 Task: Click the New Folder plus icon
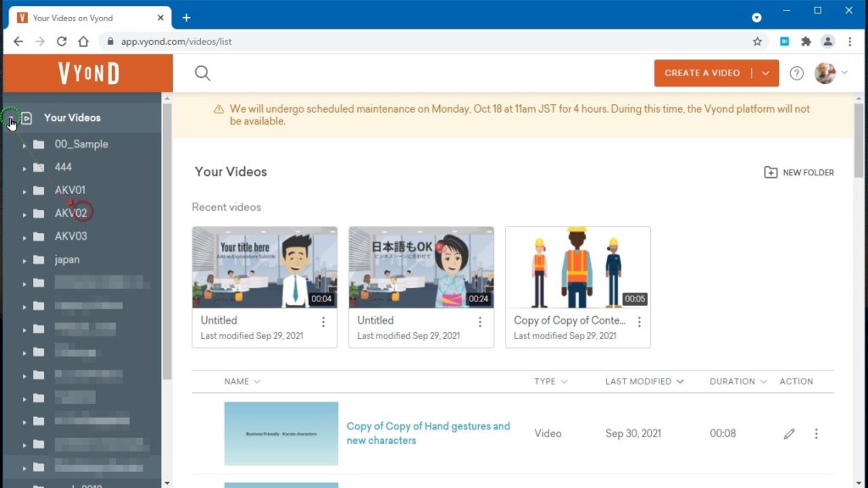tap(770, 173)
